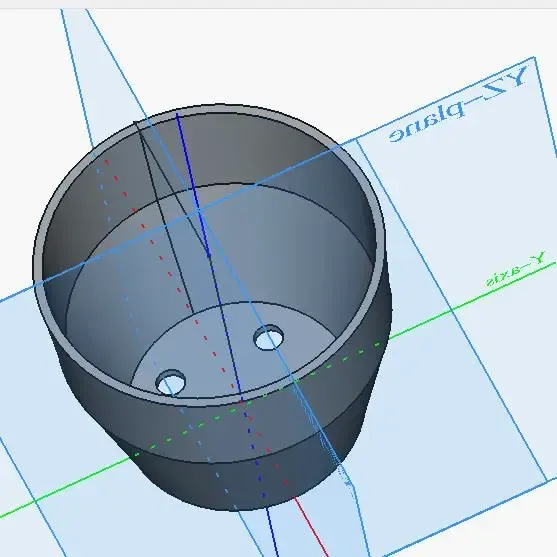Select the solid green Y-axis line
This screenshot has width=557, height=557.
(x=472, y=301)
